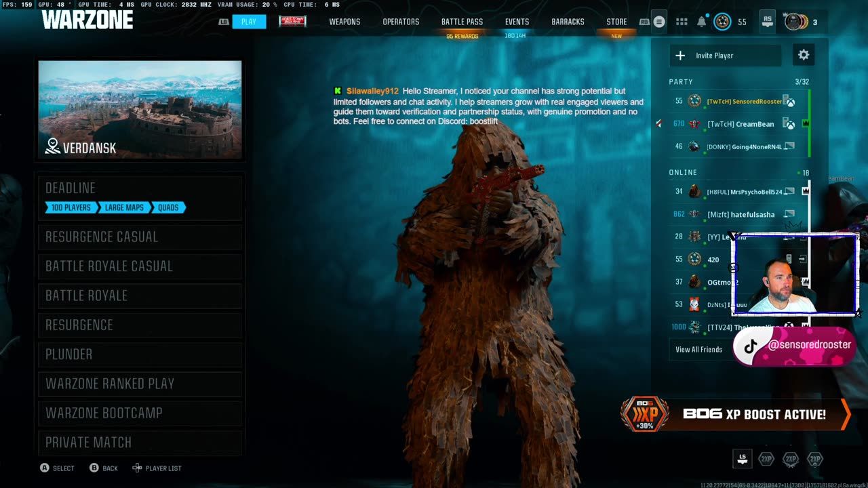Click the LS stick prompt icon at bottom
868x488 pixels.
tap(743, 459)
